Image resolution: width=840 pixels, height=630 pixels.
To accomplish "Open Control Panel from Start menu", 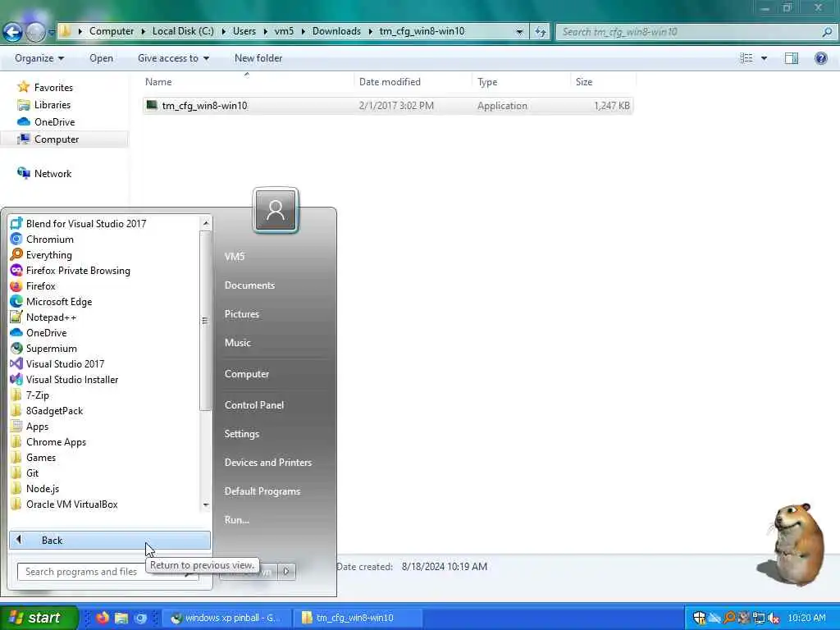I will [254, 404].
